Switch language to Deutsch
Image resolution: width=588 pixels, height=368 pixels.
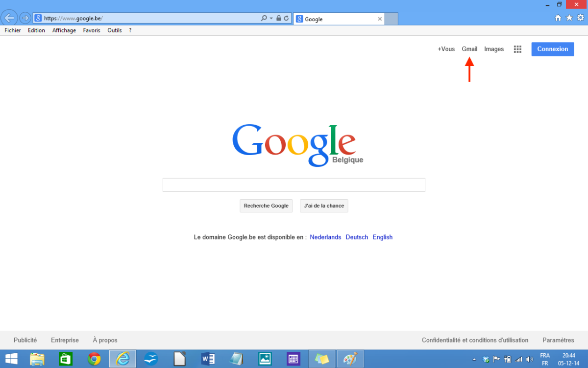357,237
